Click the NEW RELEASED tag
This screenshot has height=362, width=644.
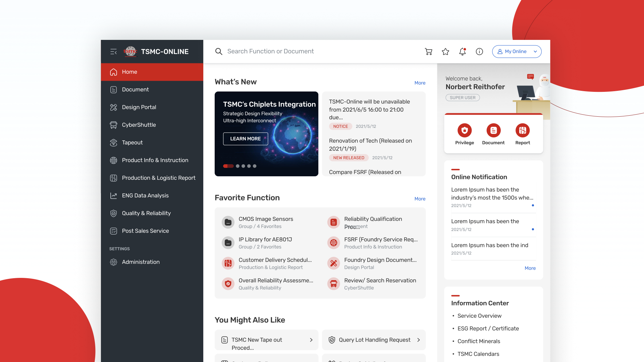point(348,158)
